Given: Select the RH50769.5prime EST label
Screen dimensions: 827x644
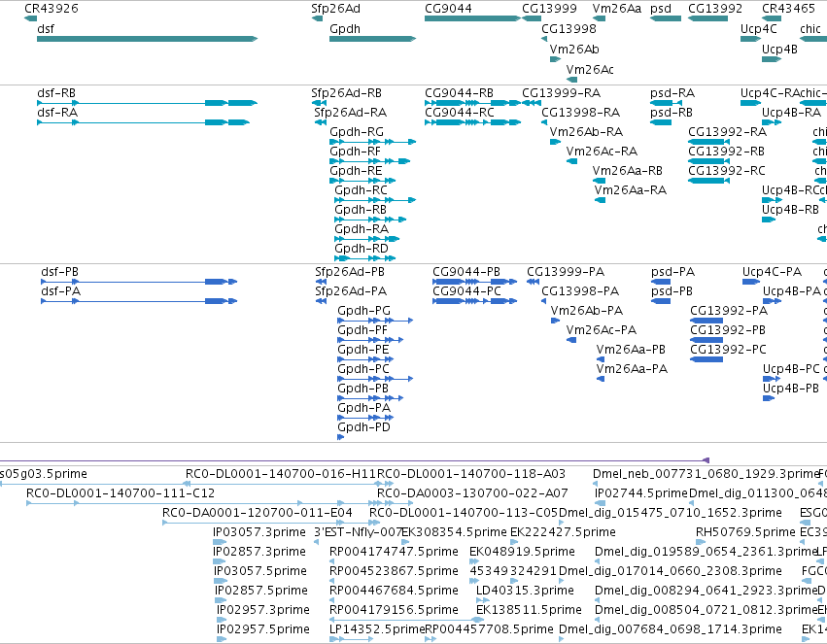Looking at the screenshot, I should pyautogui.click(x=744, y=532).
